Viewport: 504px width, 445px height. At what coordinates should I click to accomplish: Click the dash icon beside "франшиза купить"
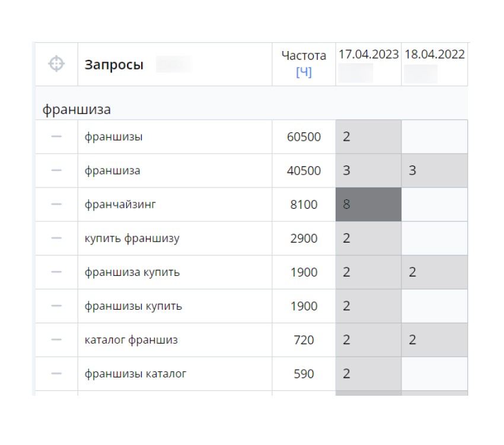(x=56, y=272)
